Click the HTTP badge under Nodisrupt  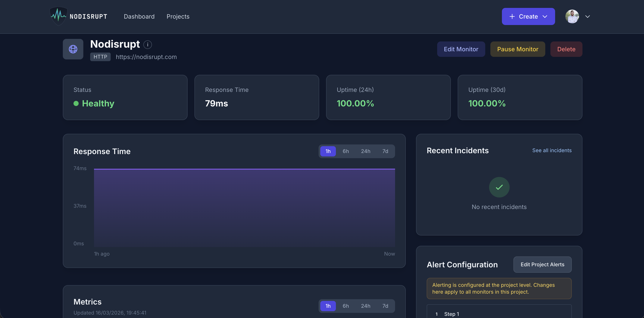click(x=100, y=57)
